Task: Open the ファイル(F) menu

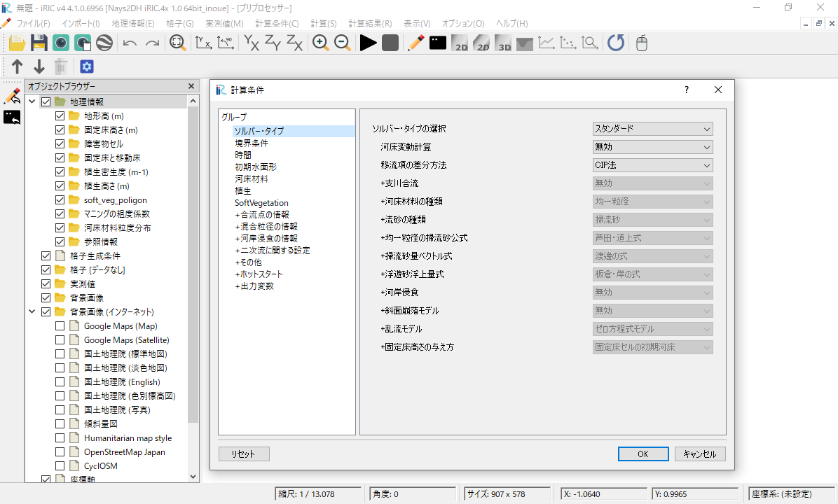Action: click(33, 24)
